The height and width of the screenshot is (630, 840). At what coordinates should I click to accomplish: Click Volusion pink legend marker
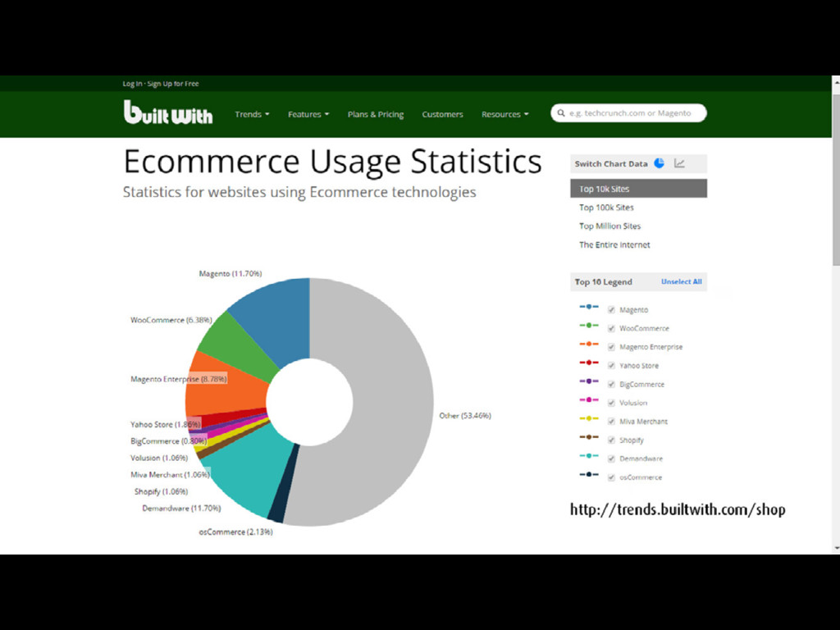(x=589, y=399)
